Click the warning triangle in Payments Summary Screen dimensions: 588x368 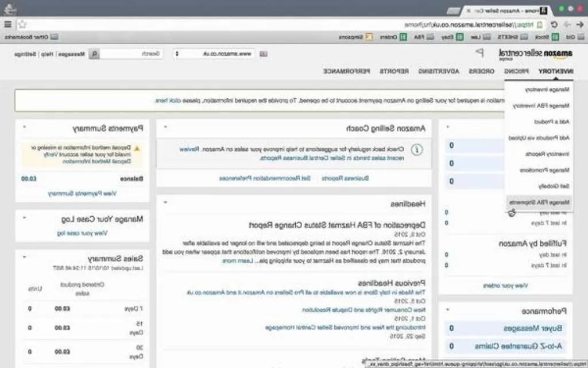137,149
